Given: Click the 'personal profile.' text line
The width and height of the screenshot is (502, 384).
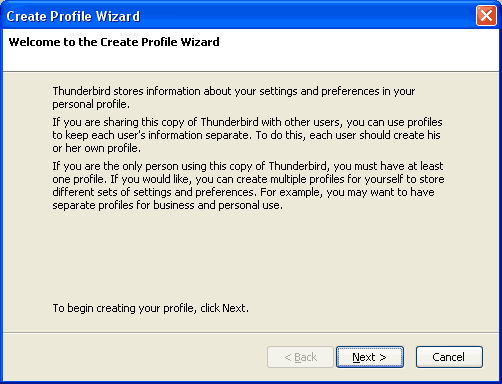Looking at the screenshot, I should coord(91,104).
